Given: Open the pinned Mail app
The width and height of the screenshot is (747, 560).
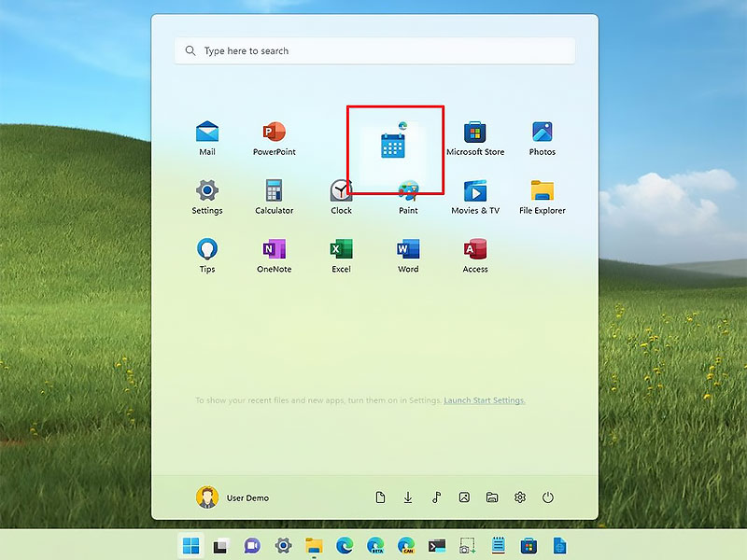Looking at the screenshot, I should [x=207, y=138].
